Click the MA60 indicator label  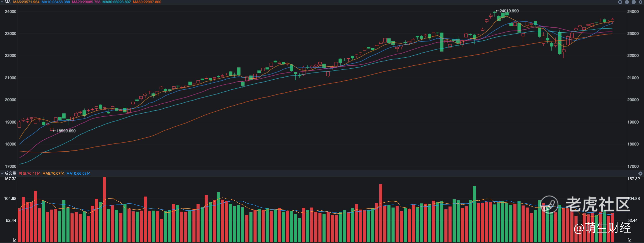147,2
